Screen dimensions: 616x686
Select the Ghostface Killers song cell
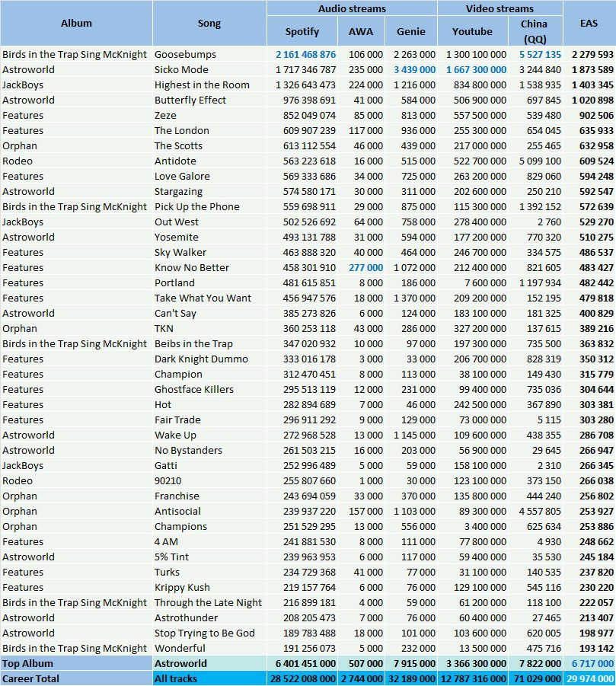209,389
